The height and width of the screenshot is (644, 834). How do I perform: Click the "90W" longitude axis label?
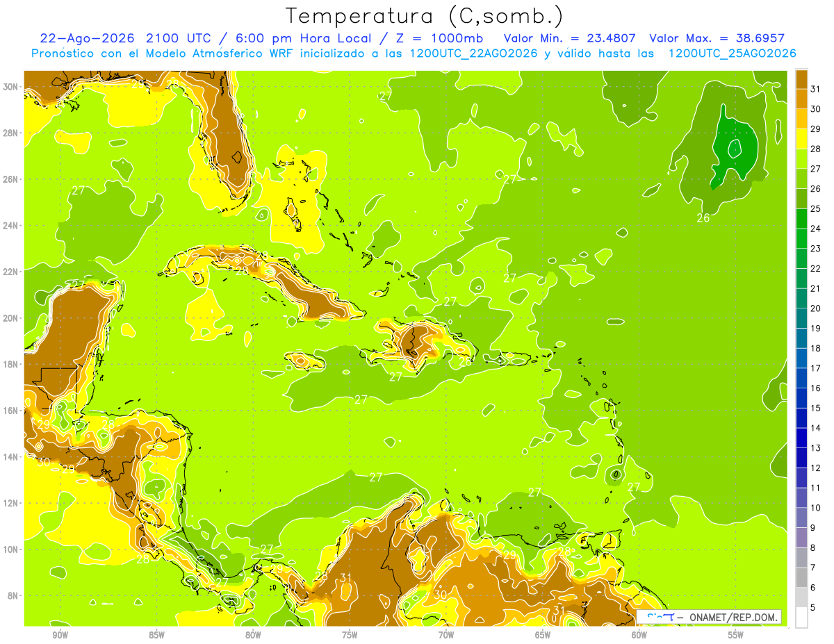tap(60, 635)
